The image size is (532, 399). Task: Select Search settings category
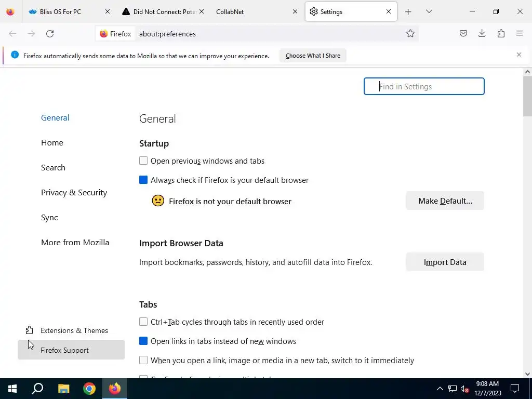pyautogui.click(x=54, y=168)
